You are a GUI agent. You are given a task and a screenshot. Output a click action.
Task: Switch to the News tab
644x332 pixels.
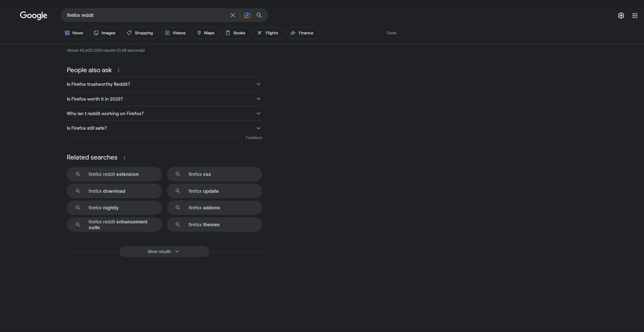coord(74,33)
